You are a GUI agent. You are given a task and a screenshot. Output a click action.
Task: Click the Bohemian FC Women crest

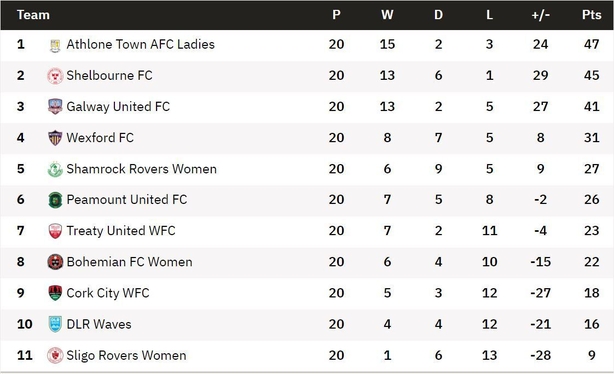(55, 262)
